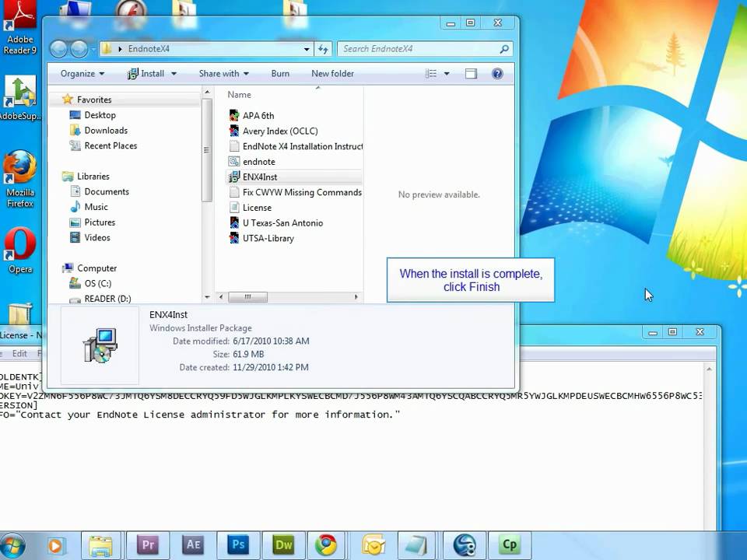Open Videos library
The height and width of the screenshot is (560, 747).
(x=97, y=237)
